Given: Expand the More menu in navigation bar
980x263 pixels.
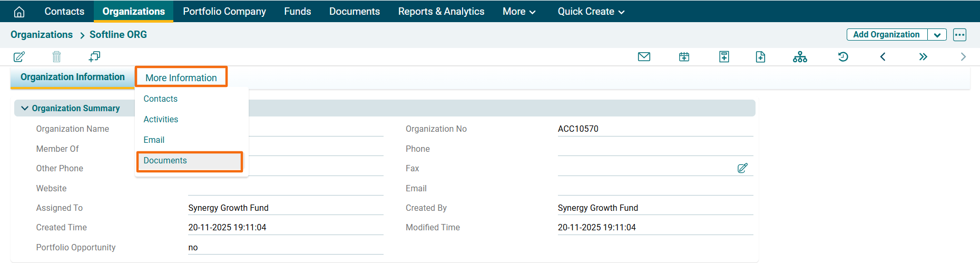Looking at the screenshot, I should [x=519, y=12].
